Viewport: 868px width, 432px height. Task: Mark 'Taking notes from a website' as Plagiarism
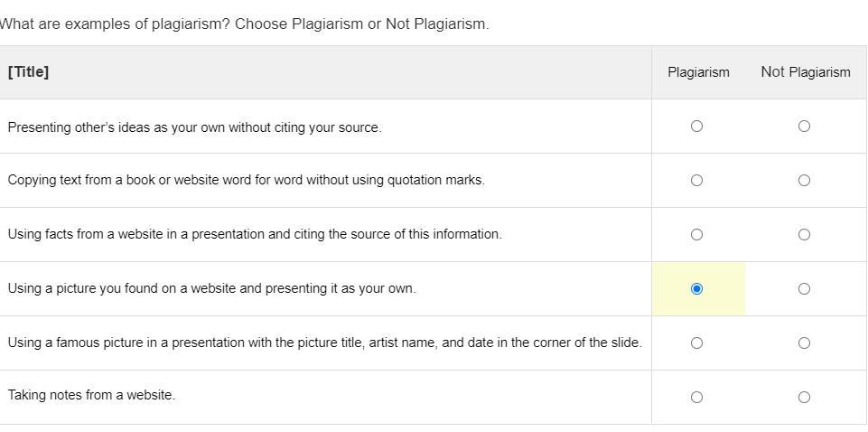pos(696,397)
